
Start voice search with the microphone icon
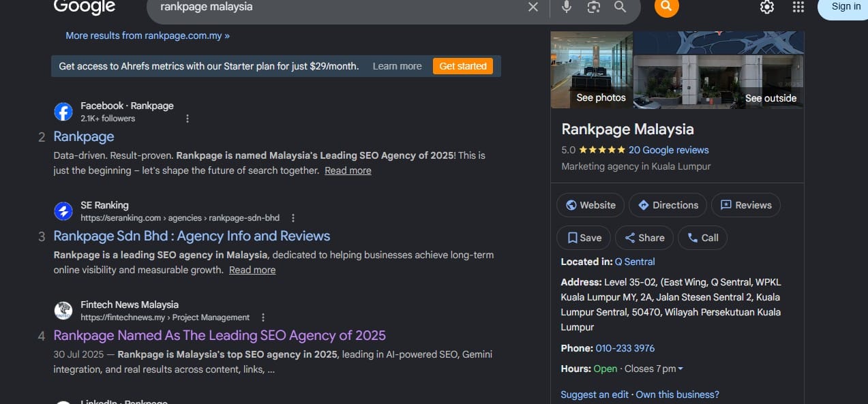[x=567, y=7]
